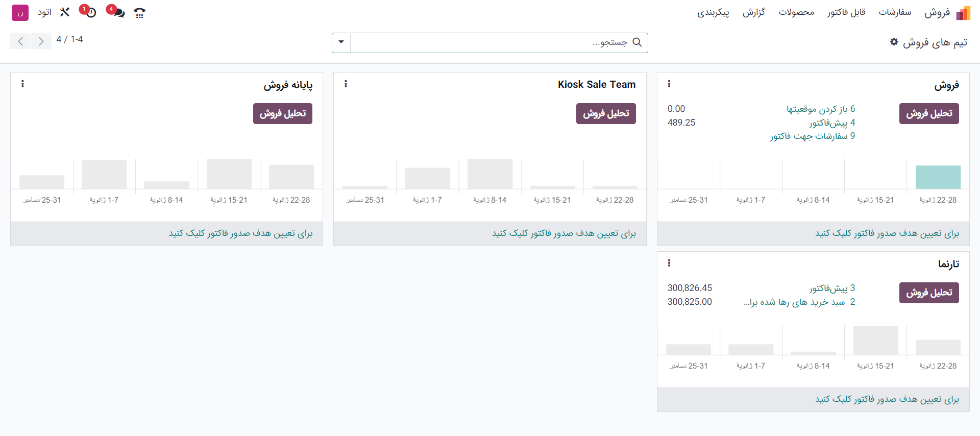Open three-dot menu on پایانه فروش card
Viewport: 980px width, 436px height.
tap(22, 84)
